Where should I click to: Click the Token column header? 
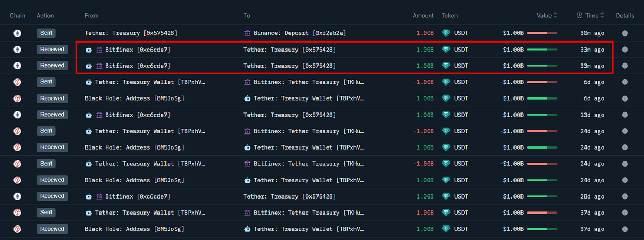(x=450, y=15)
